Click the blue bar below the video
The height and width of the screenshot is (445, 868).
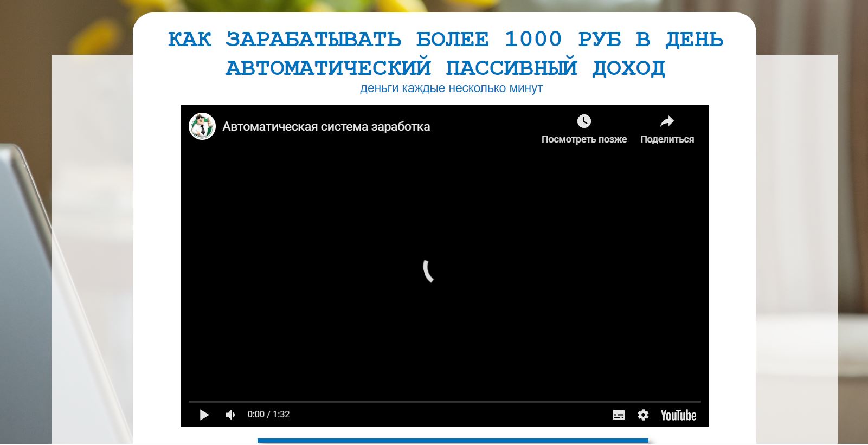453,441
